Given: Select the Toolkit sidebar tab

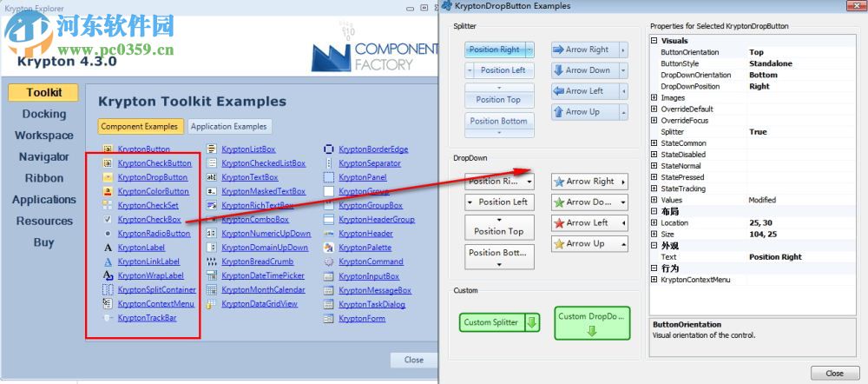Looking at the screenshot, I should (43, 93).
